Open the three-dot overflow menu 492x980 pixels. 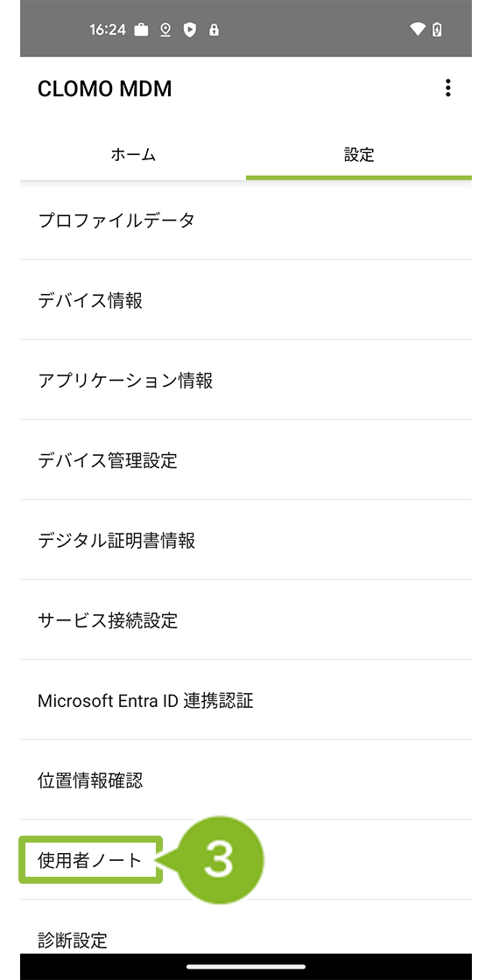click(447, 88)
